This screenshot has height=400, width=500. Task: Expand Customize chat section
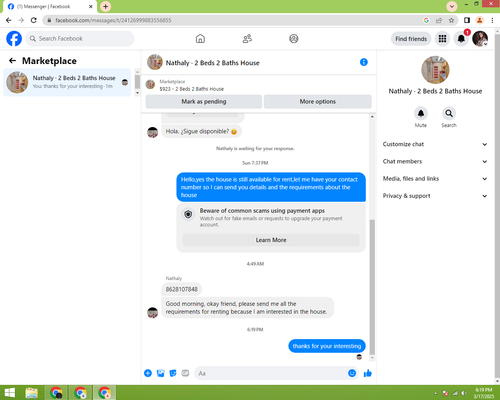(435, 144)
